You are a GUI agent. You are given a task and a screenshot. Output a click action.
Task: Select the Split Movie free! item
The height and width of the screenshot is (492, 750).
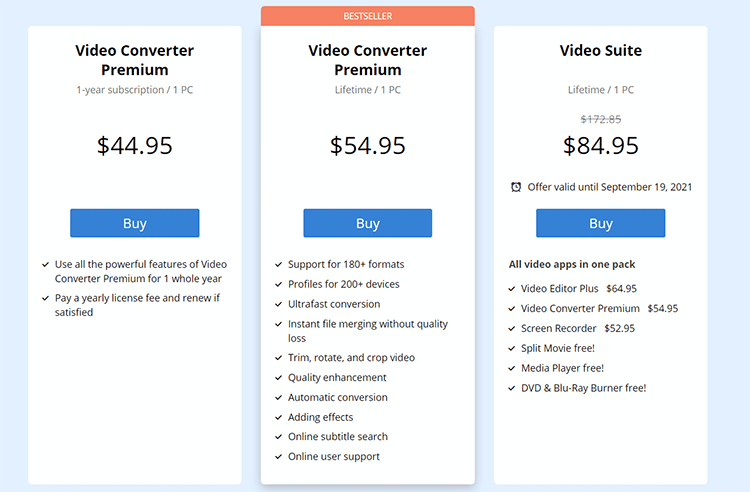click(x=558, y=348)
